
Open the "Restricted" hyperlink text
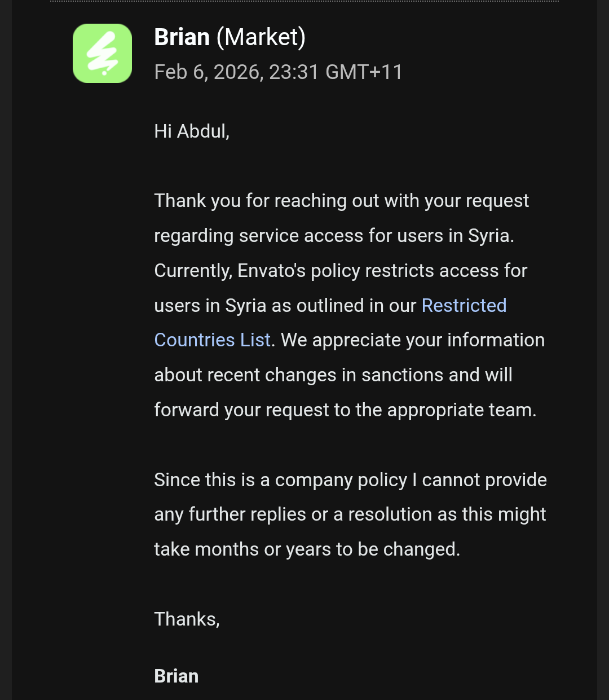point(464,305)
